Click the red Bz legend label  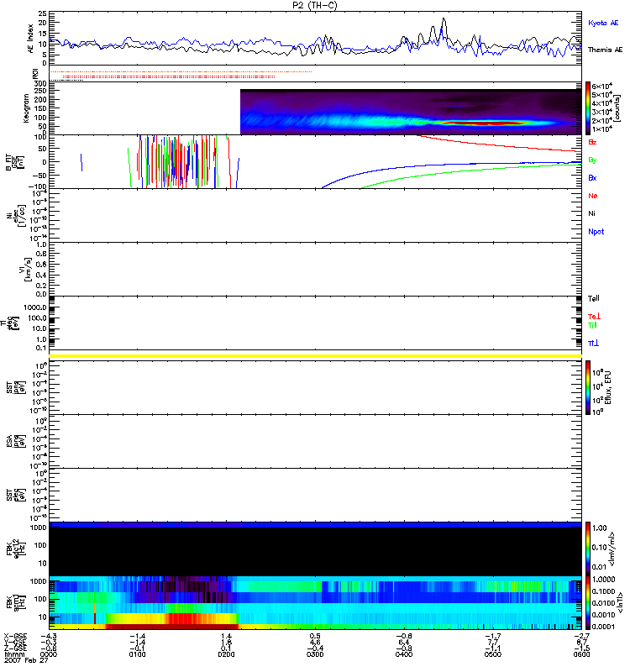pos(592,142)
